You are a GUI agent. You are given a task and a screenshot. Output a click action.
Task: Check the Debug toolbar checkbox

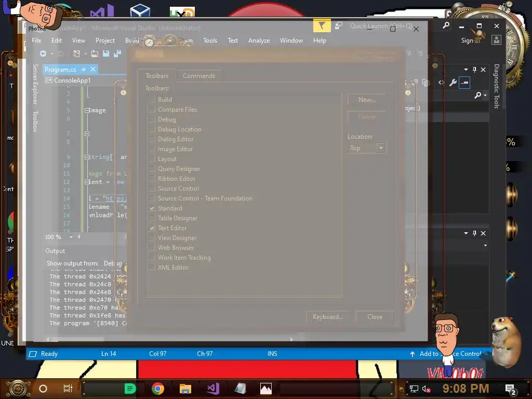(152, 119)
